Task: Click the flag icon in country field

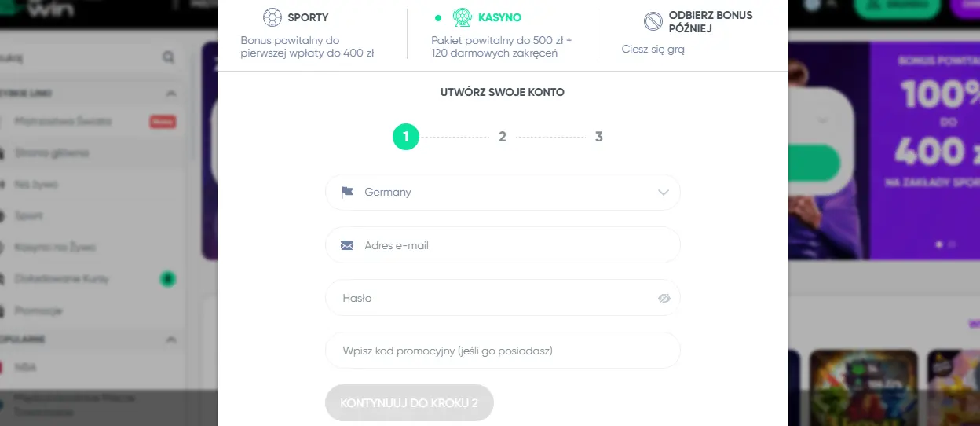Action: tap(348, 192)
